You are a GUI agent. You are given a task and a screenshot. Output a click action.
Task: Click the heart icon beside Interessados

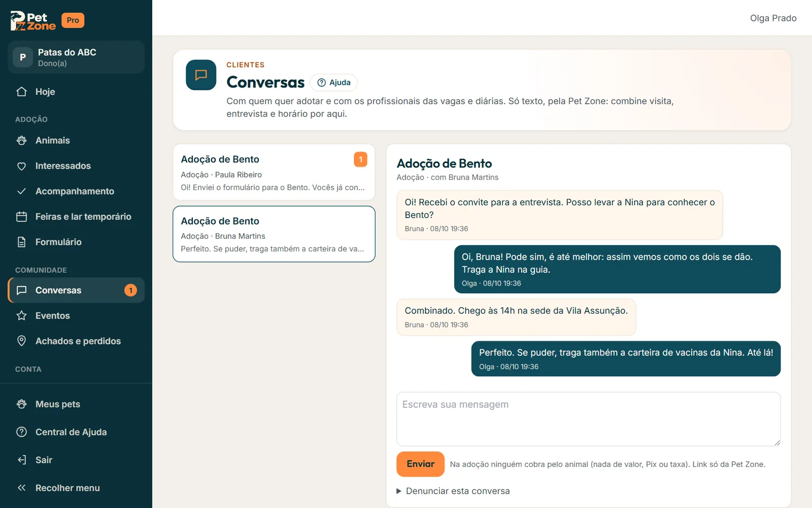[x=21, y=166]
